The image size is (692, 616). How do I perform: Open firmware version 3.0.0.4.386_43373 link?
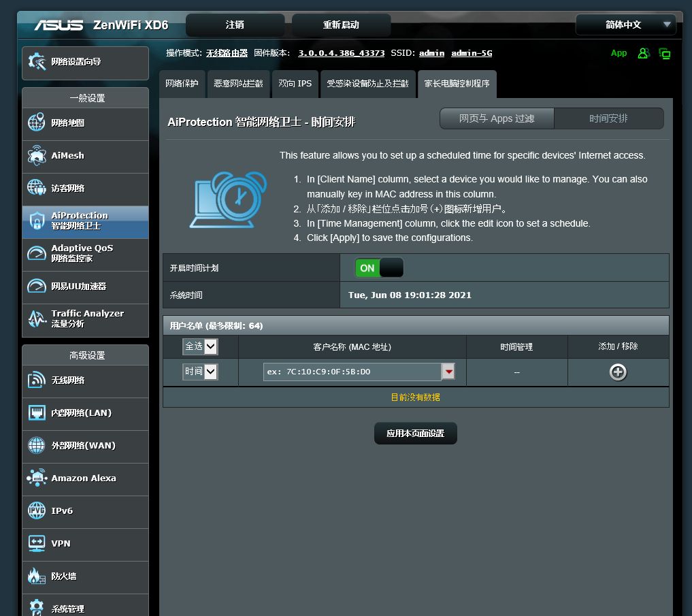[342, 53]
